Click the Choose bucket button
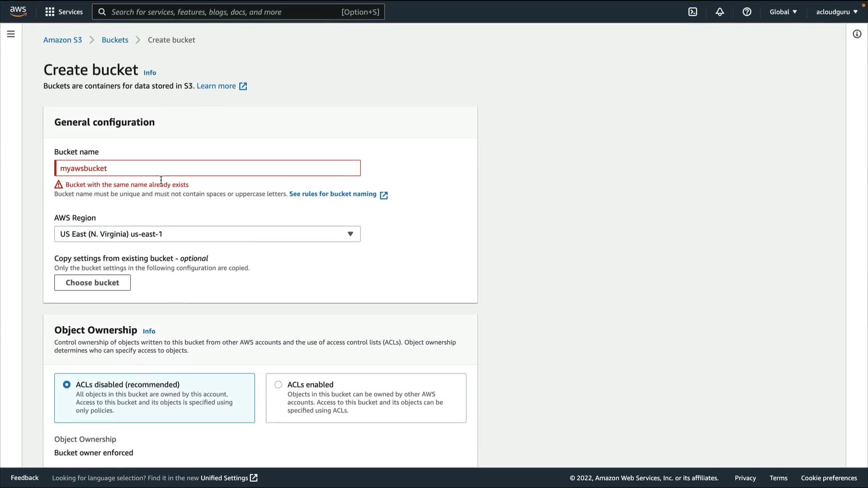Image resolution: width=868 pixels, height=488 pixels. tap(92, 282)
